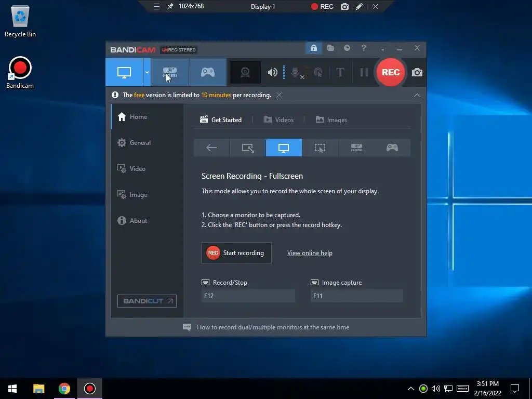The width and height of the screenshot is (532, 399).
Task: Open scheduled recording clock icon
Action: pyautogui.click(x=347, y=48)
